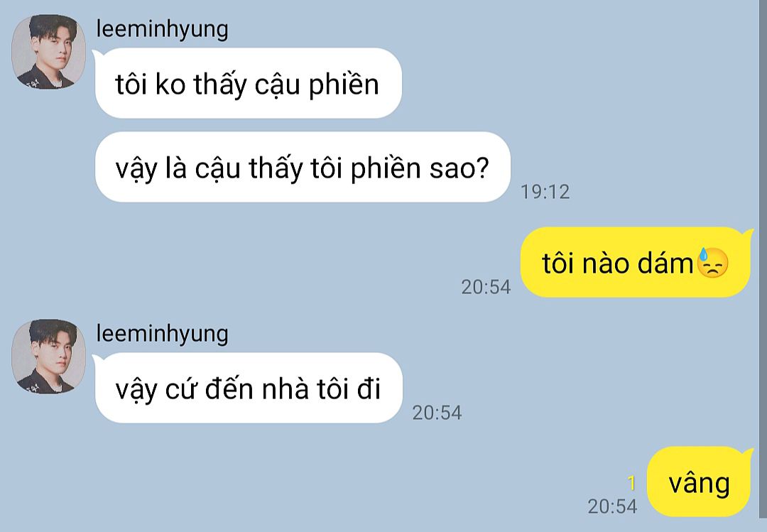Viewport: 767px width, 532px height.
Task: Open leeminhyung's avatar beside 'vậy cứ đến nhà tôi đi'
Action: [x=48, y=357]
